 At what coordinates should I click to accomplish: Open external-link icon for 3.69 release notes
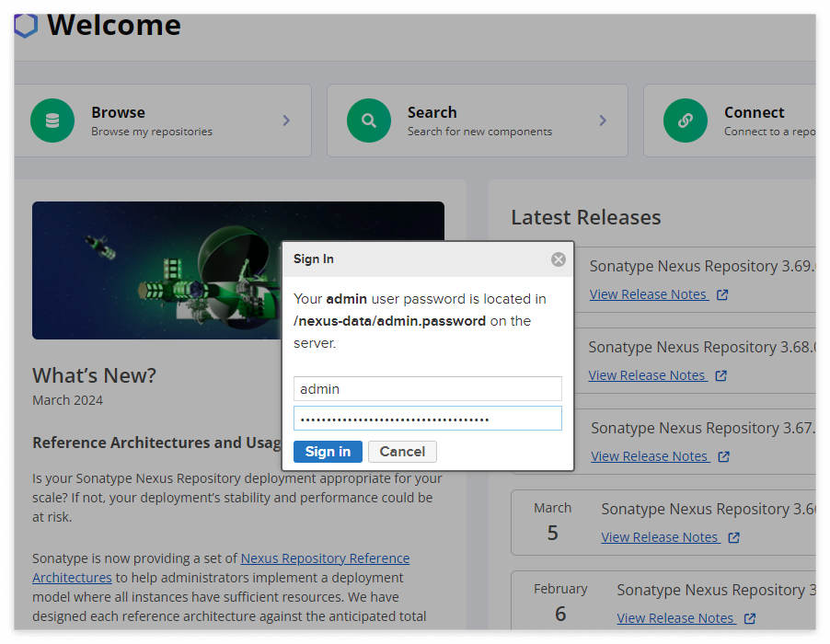[x=722, y=294]
